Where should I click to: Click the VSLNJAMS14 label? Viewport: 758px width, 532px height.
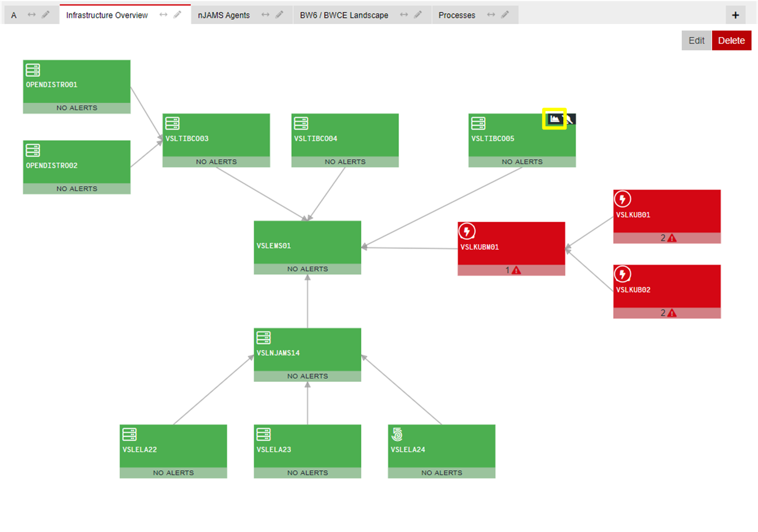click(x=278, y=353)
